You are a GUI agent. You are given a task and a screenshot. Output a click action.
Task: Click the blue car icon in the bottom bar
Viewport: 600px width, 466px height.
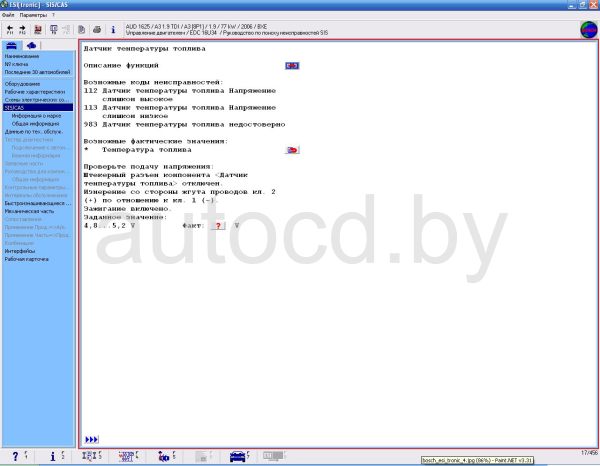(238, 456)
